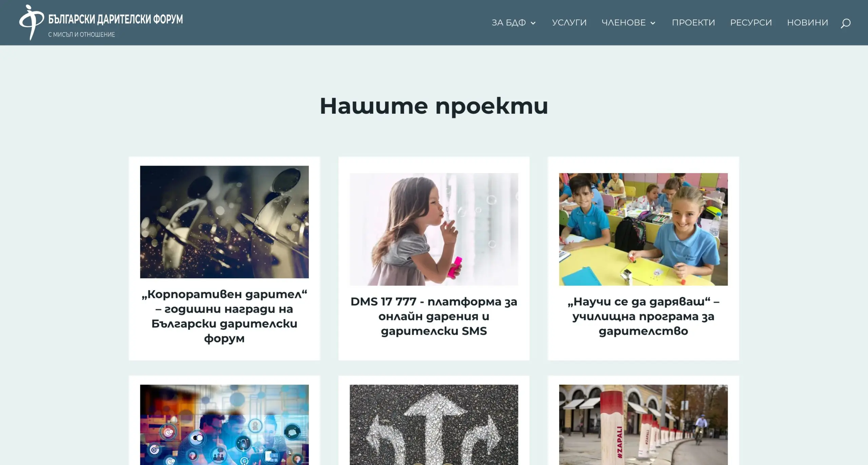The height and width of the screenshot is (465, 868).
Task: Open the РЕСУРСИ menu item
Action: (x=751, y=23)
